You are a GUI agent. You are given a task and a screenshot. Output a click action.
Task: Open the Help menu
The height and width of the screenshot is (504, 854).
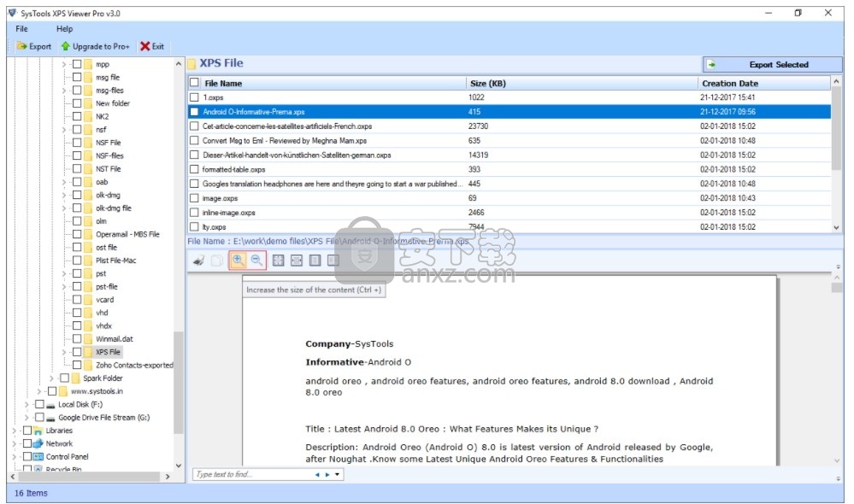click(x=64, y=29)
